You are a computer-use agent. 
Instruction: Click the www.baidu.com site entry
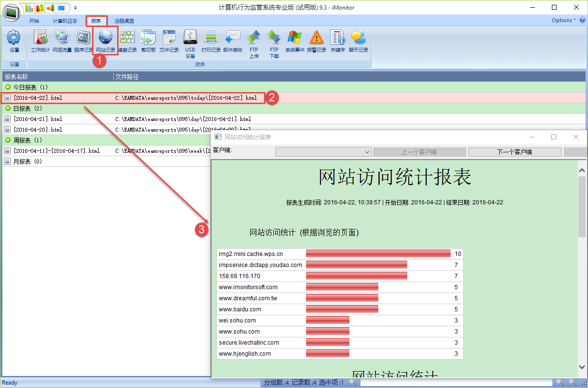pos(240,309)
